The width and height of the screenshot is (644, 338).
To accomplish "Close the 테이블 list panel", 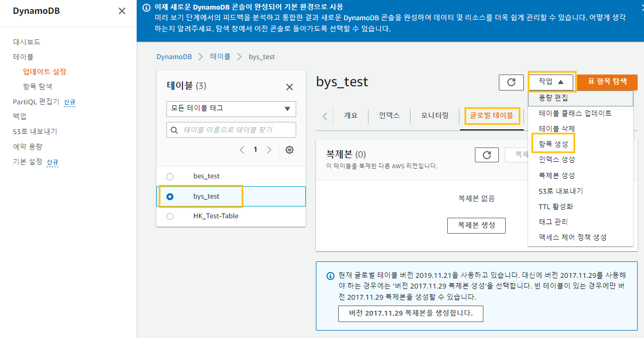I will (289, 87).
